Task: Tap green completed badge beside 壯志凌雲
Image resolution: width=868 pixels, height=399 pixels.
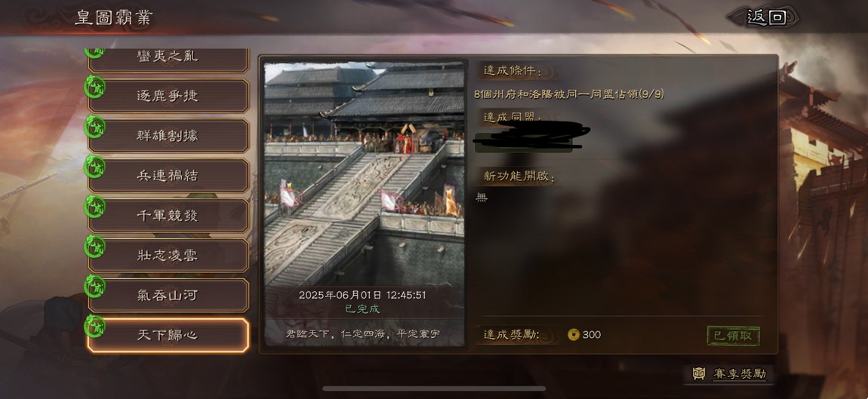Action: point(94,246)
